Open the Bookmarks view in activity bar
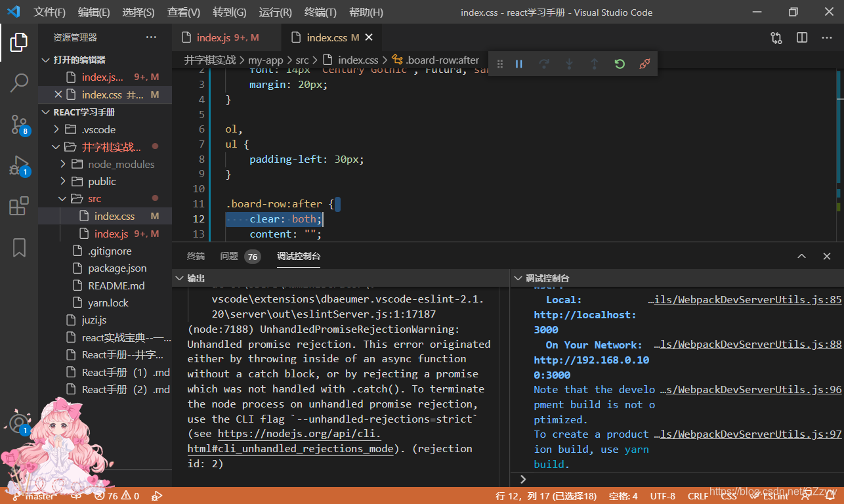The height and width of the screenshot is (504, 844). pos(19,247)
